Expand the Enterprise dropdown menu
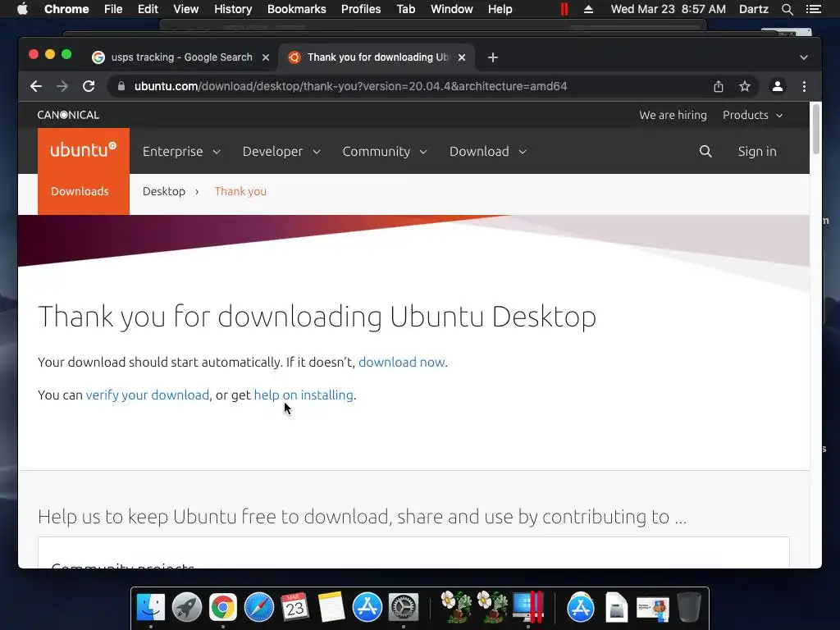This screenshot has height=630, width=840. click(181, 152)
